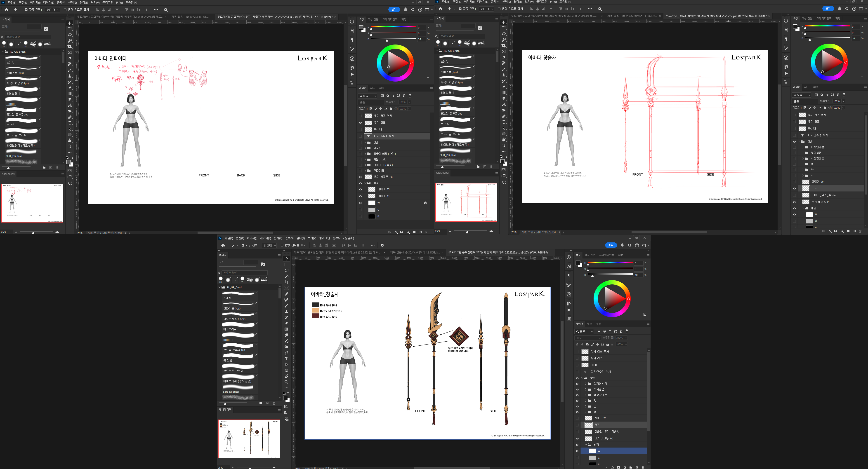Show 'G' layer in bottom window

coord(577,458)
